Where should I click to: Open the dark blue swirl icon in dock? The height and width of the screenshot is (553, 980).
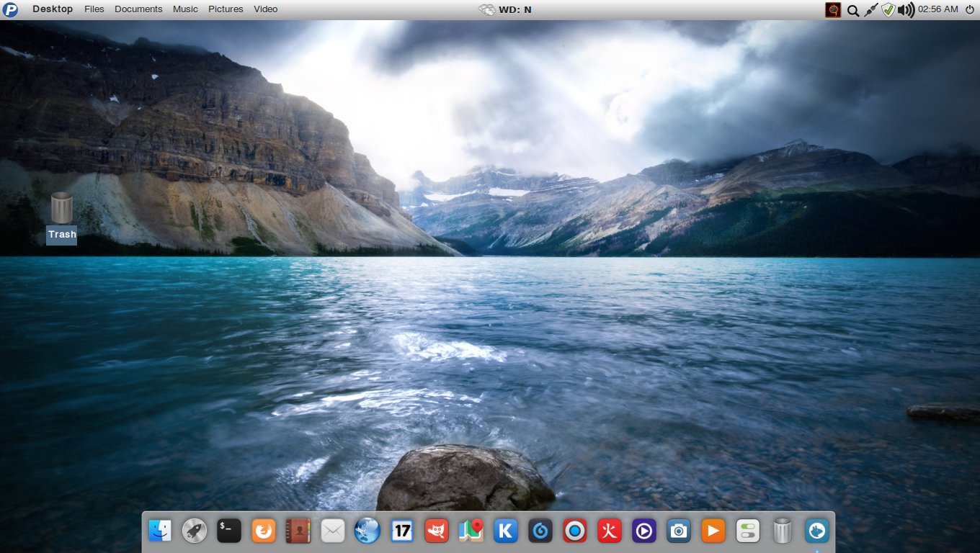pos(540,531)
